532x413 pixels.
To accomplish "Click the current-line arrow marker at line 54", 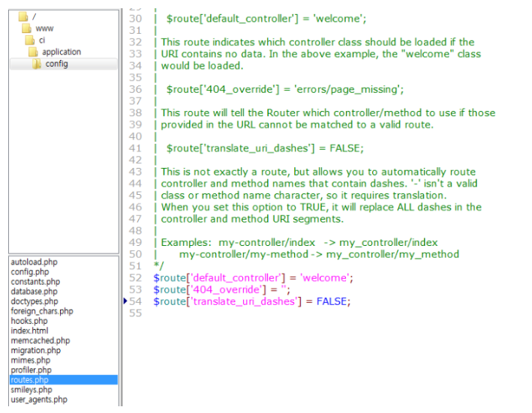I will [x=125, y=301].
